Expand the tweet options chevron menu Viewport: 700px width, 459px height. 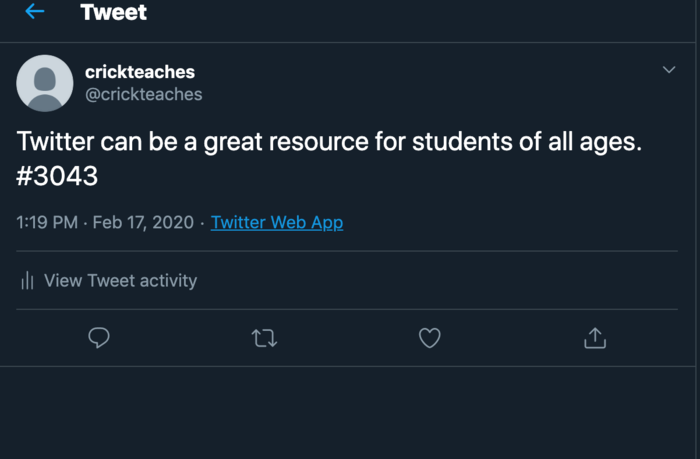[669, 70]
